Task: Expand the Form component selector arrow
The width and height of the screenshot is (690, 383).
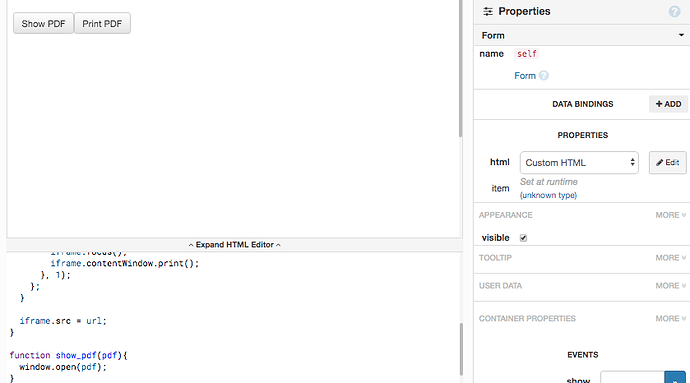Action: [x=681, y=35]
